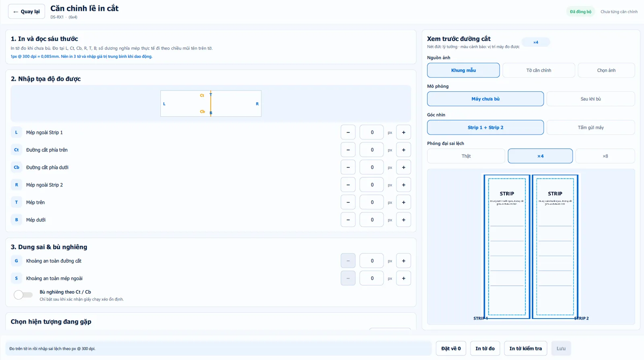Image resolution: width=644 pixels, height=360 pixels.
Task: Decrease the Đường cắt phía dưới value
Action: click(348, 167)
